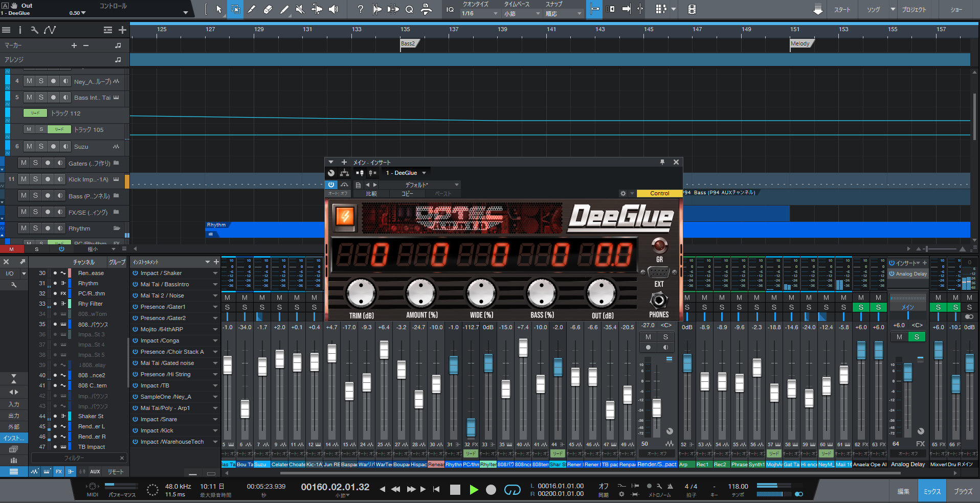Choose the Split knife tool
Viewport: 980px width, 503px height.
252,9
